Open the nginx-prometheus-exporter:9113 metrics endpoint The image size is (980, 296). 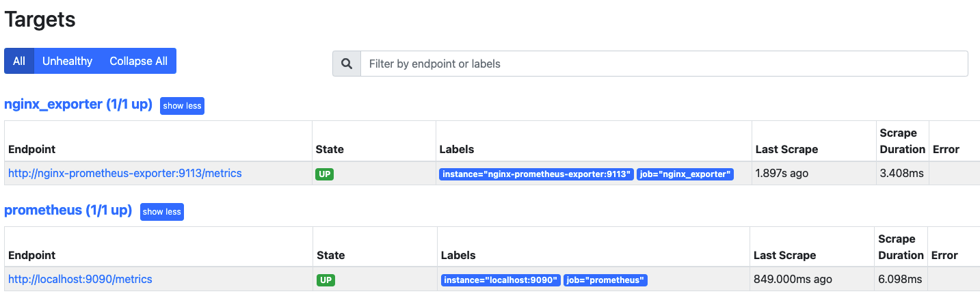[x=125, y=174]
